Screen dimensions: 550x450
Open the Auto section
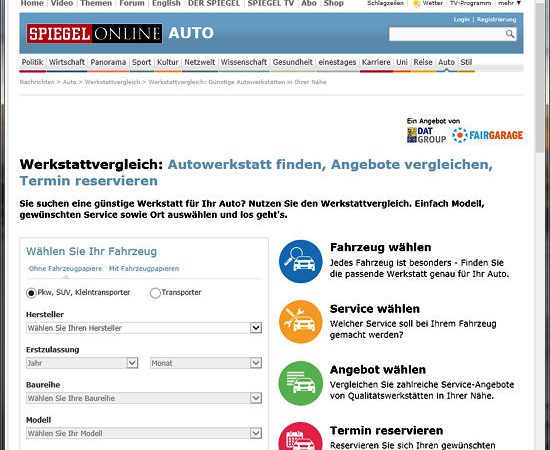[x=446, y=62]
